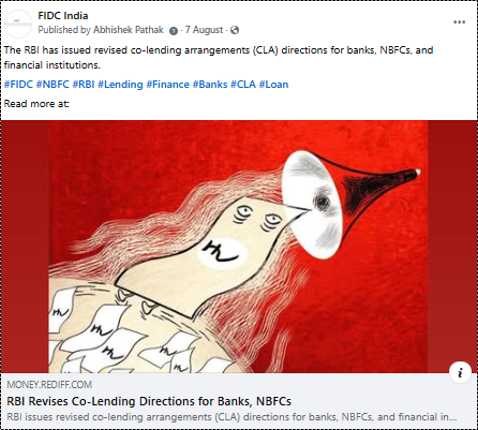This screenshot has height=430, width=478.
Task: Open the #NBFC hashtag
Action: point(52,84)
